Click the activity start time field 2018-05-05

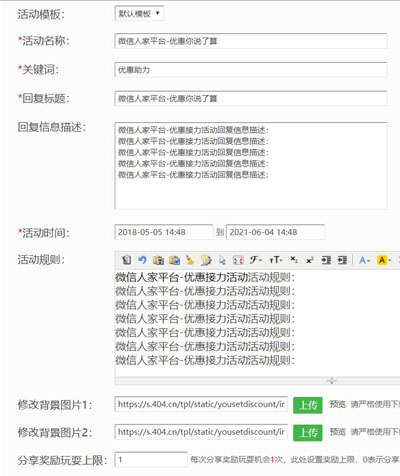click(163, 232)
